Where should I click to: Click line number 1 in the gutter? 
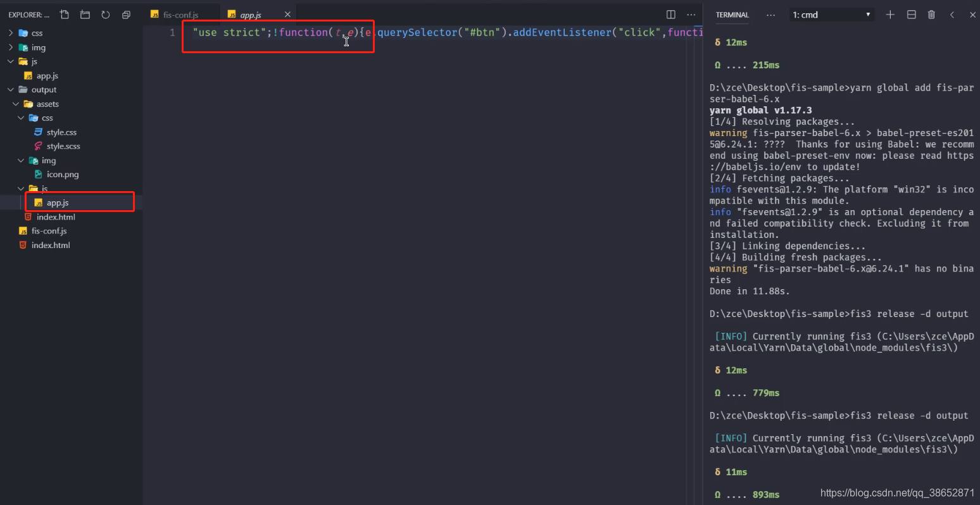tap(172, 33)
